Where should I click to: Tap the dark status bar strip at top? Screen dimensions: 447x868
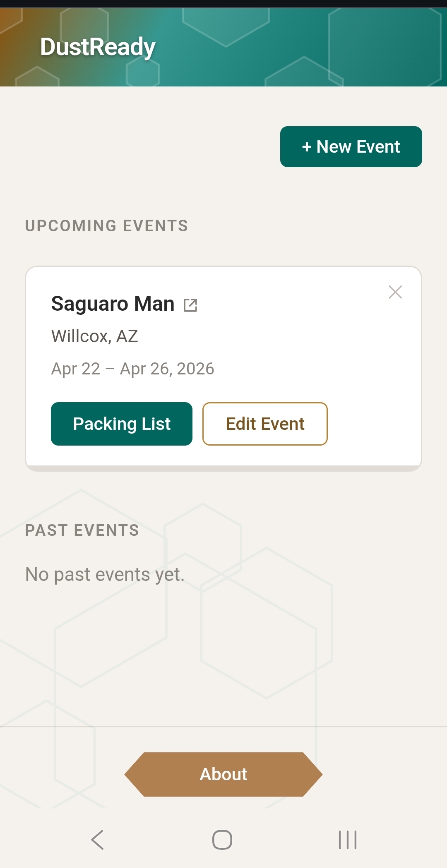tap(223, 3)
